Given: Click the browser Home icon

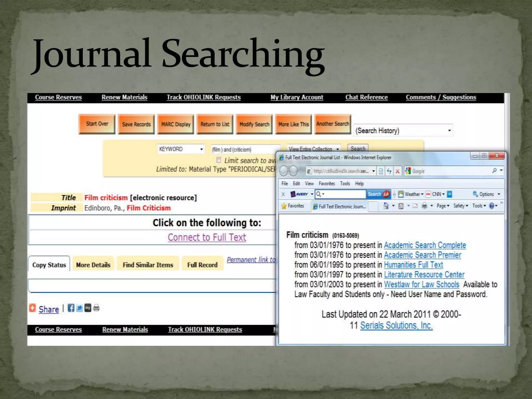Looking at the screenshot, I should pos(386,206).
